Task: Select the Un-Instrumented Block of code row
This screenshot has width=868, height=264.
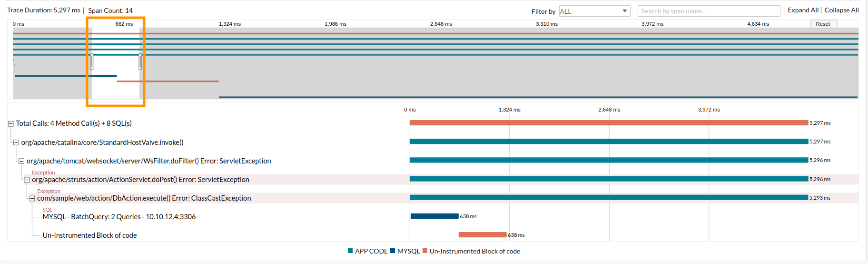Action: click(x=89, y=235)
